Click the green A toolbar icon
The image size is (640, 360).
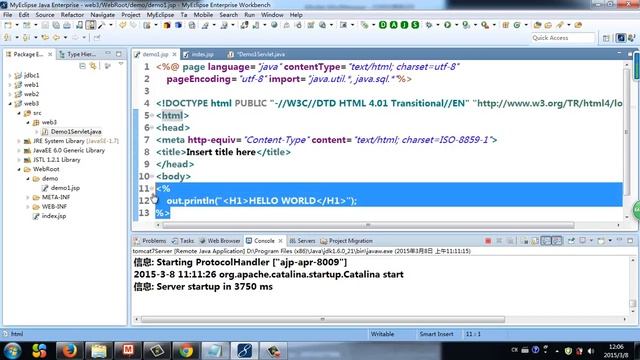(x=393, y=25)
